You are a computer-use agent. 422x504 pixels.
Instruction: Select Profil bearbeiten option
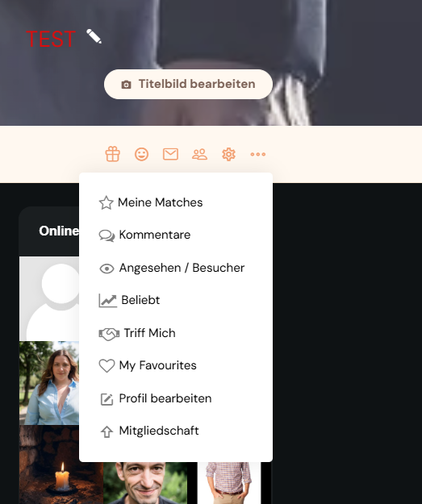(176, 398)
